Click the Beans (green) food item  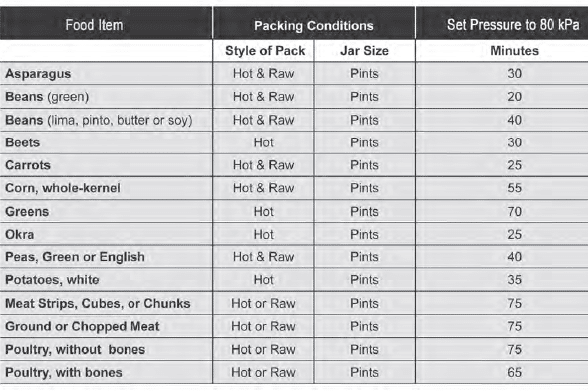pyautogui.click(x=47, y=97)
